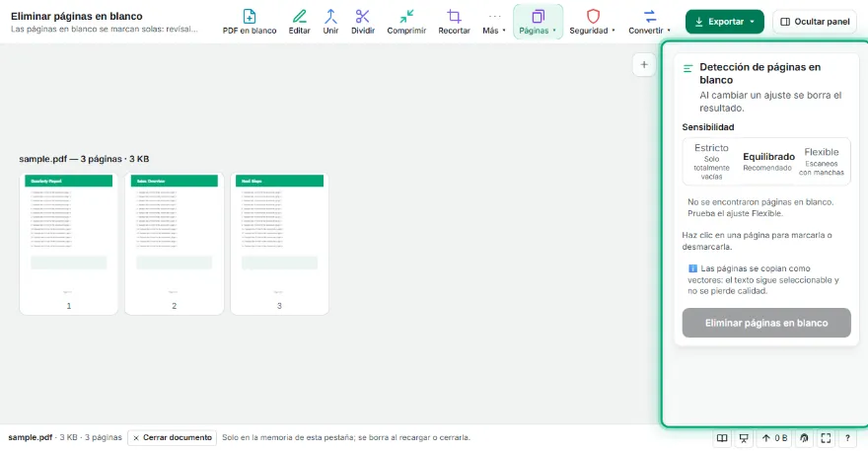Open help question mark button
868x451 pixels.
(x=847, y=438)
